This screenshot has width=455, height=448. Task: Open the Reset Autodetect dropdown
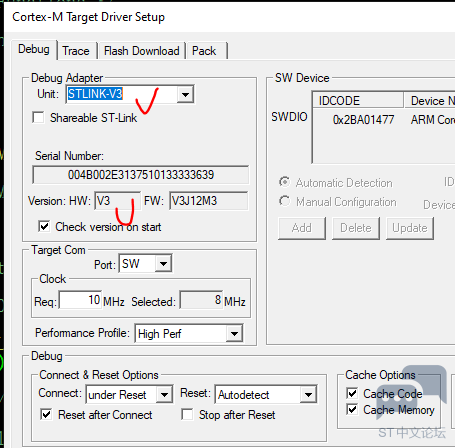(308, 395)
